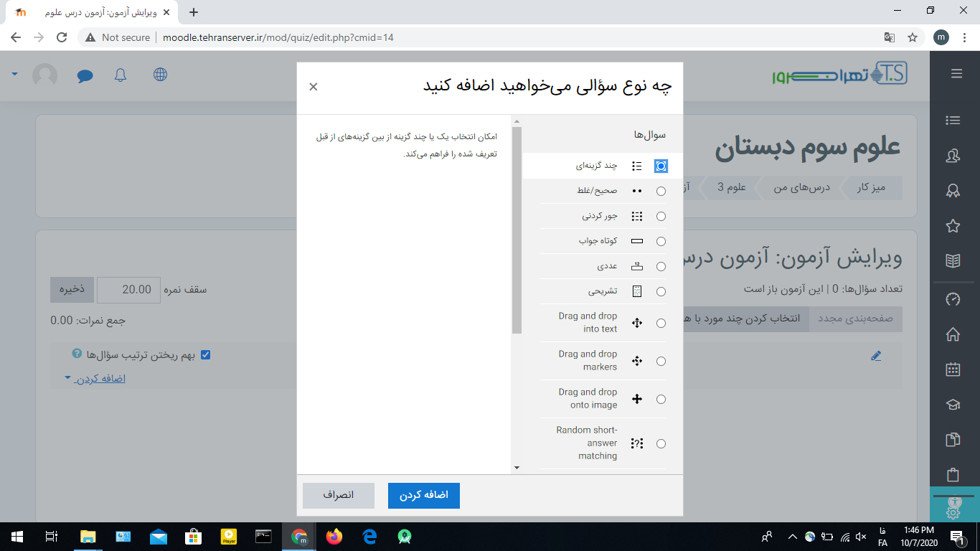Screen dimensions: 980x551
Task: Close the question type dialog with X
Action: tap(314, 87)
